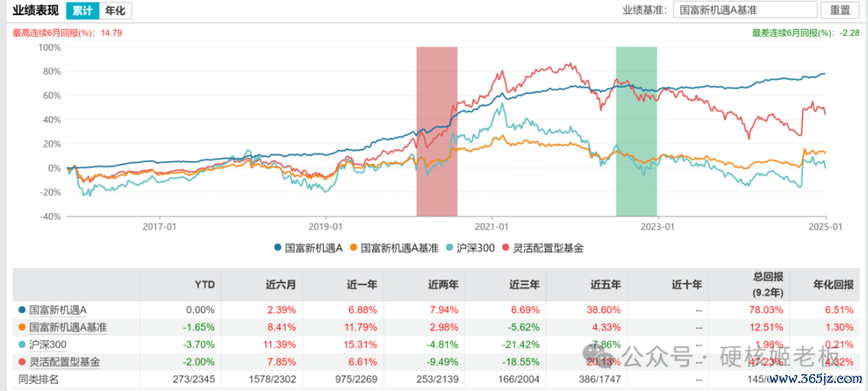Click the orange 国富新机遇A基准 legend dot
The width and height of the screenshot is (868, 391).
tap(354, 249)
